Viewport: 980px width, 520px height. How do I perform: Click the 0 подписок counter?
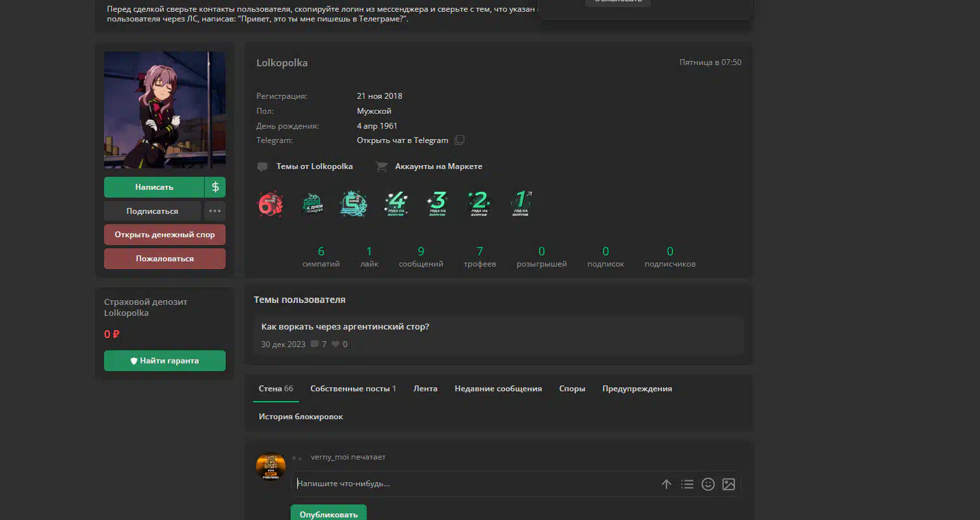tap(605, 257)
